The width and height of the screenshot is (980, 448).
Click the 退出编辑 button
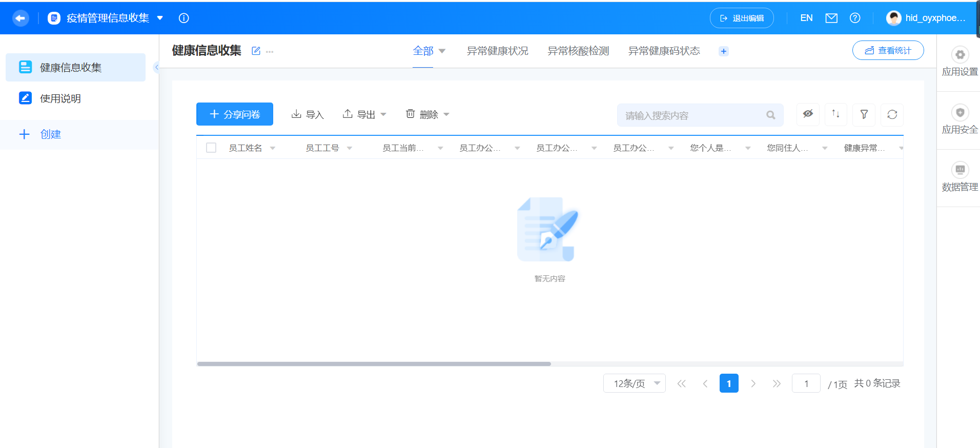point(742,18)
